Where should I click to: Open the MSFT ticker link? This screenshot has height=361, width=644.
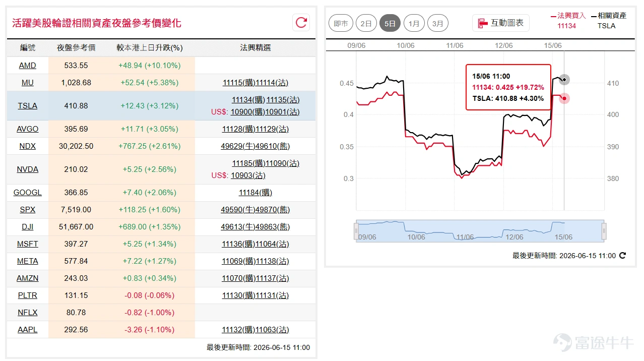pos(28,244)
